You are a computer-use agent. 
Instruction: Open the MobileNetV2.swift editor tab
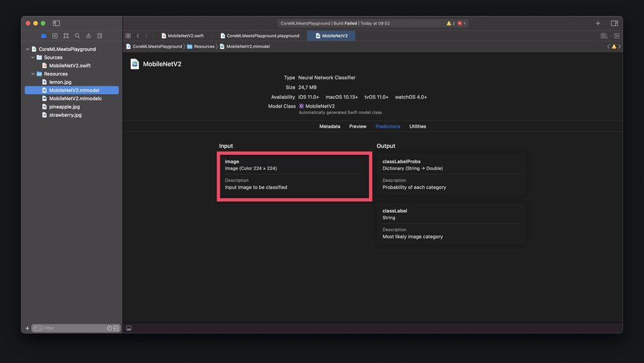pyautogui.click(x=185, y=36)
